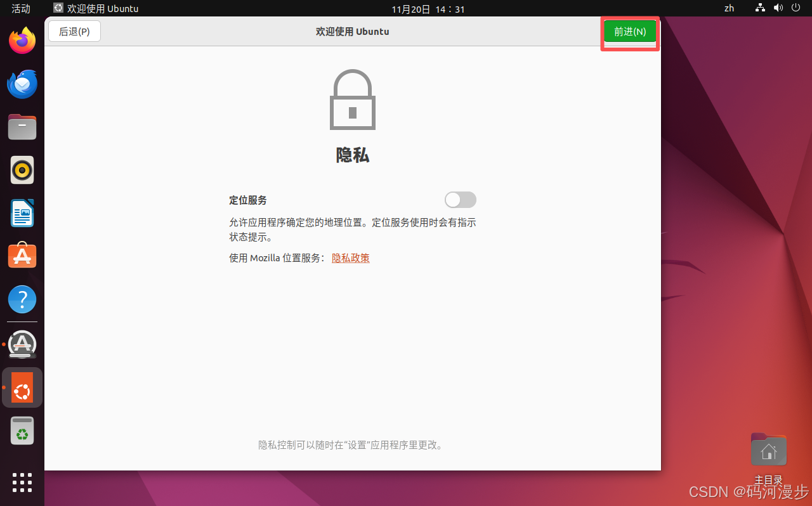Image resolution: width=812 pixels, height=506 pixels.
Task: Open the Help question mark icon
Action: coord(22,299)
